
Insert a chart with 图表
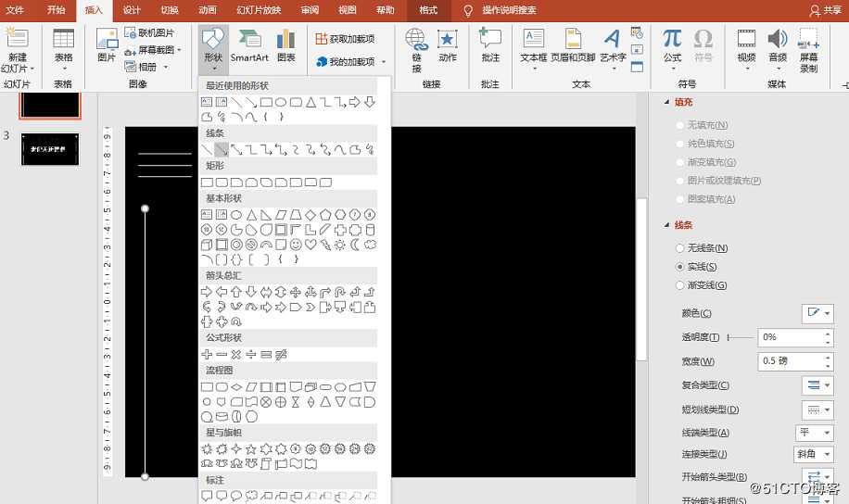[x=285, y=46]
